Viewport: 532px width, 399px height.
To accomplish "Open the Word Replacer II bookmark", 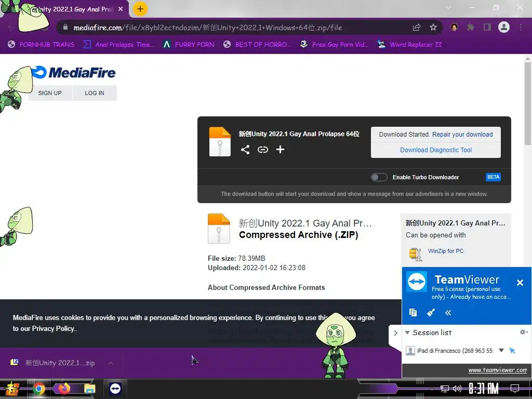I will 410,45.
